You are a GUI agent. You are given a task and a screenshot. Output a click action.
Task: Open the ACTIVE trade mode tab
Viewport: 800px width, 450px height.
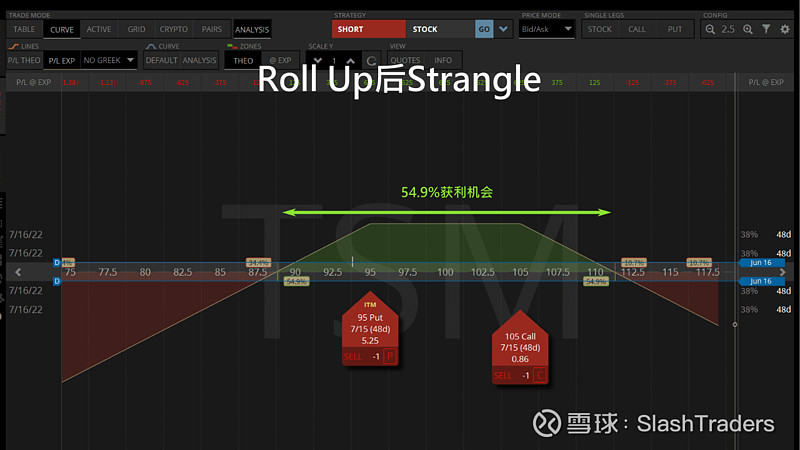(x=99, y=29)
